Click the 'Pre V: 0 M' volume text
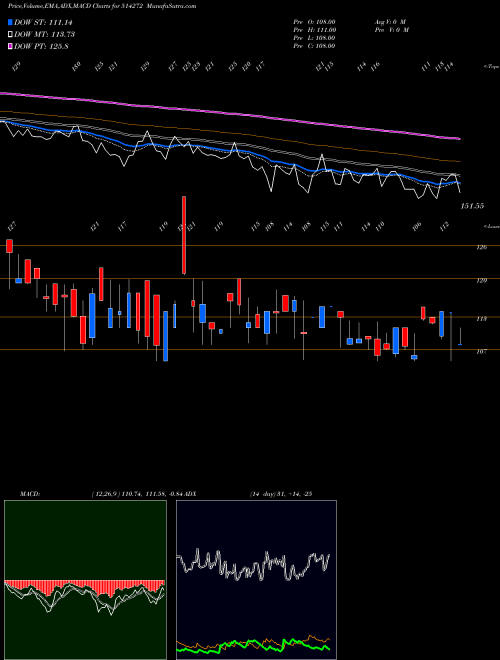 (x=392, y=30)
